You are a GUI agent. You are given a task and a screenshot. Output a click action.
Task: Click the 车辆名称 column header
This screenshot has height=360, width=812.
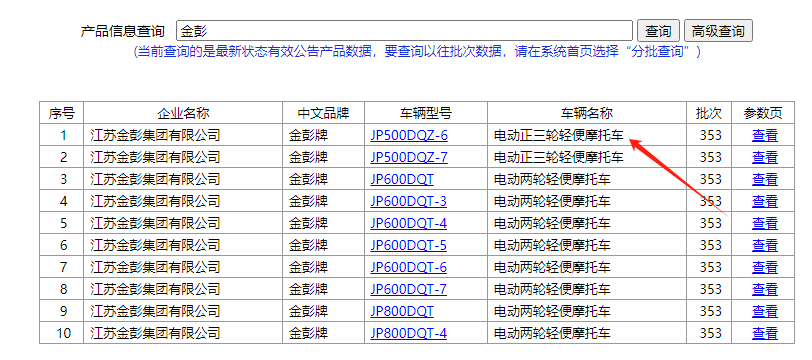click(587, 113)
